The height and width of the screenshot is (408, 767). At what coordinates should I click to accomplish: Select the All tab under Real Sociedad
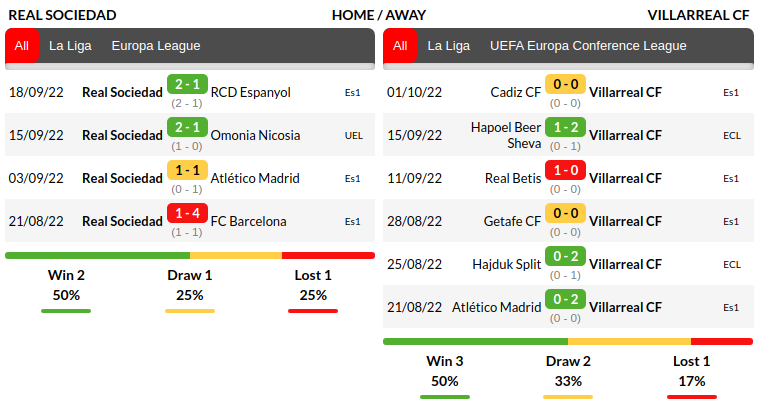point(22,46)
